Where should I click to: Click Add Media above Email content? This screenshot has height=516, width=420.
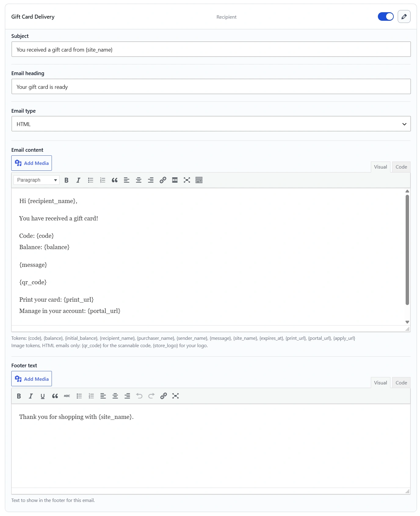[x=32, y=163]
